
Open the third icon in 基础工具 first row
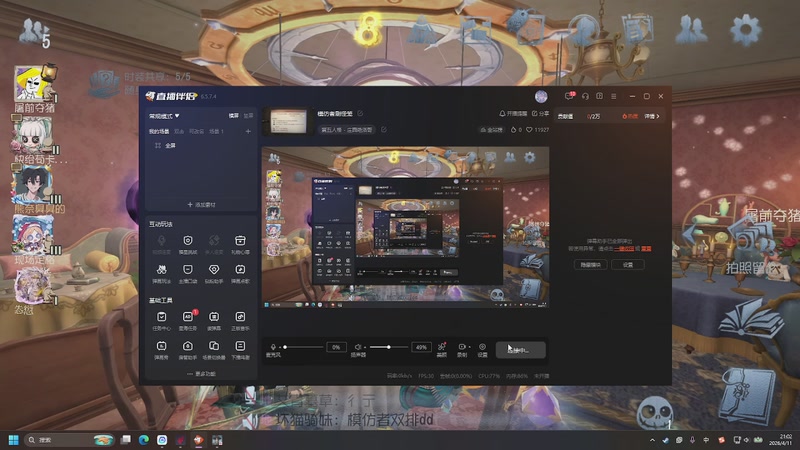214,317
